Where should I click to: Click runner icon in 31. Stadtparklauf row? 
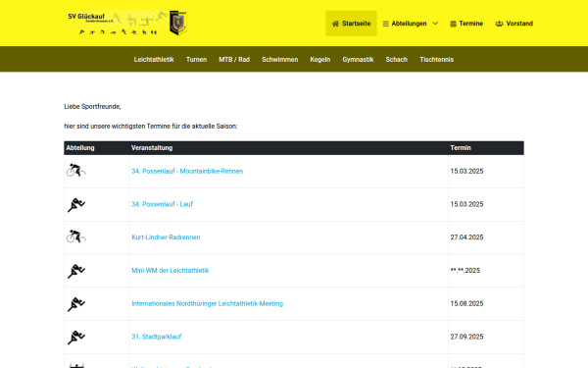coord(76,337)
